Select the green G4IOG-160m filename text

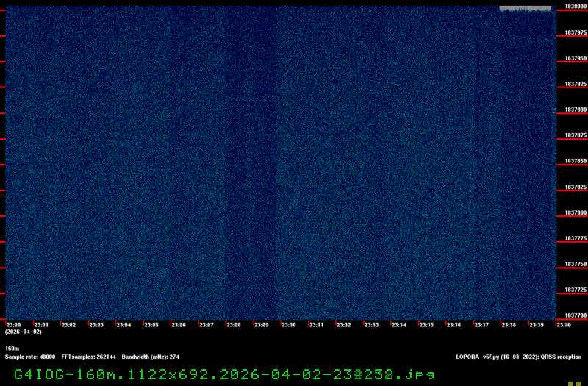click(x=224, y=374)
